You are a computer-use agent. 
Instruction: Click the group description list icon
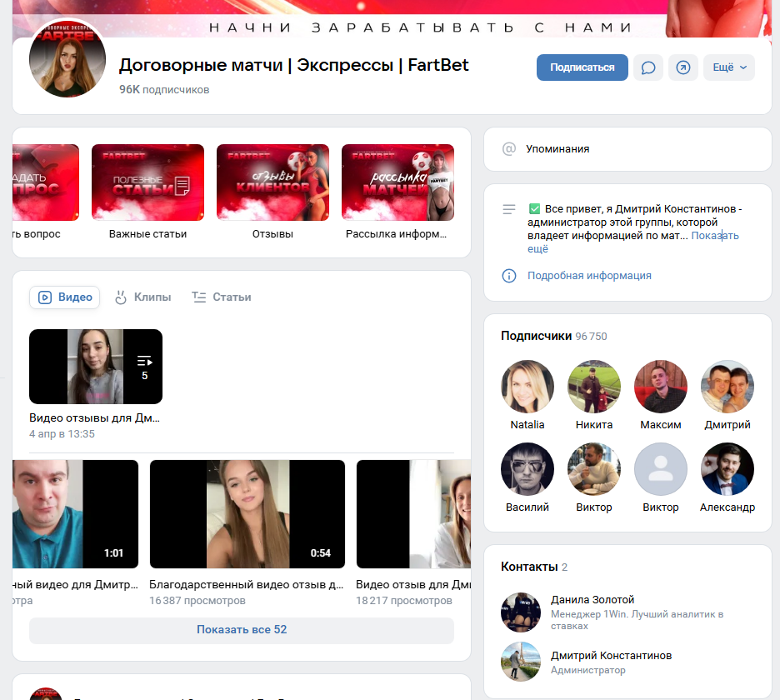point(509,209)
